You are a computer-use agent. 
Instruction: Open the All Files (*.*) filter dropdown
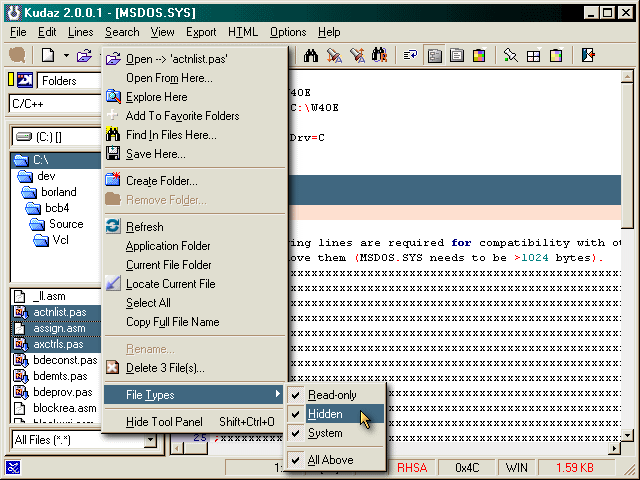pyautogui.click(x=151, y=440)
